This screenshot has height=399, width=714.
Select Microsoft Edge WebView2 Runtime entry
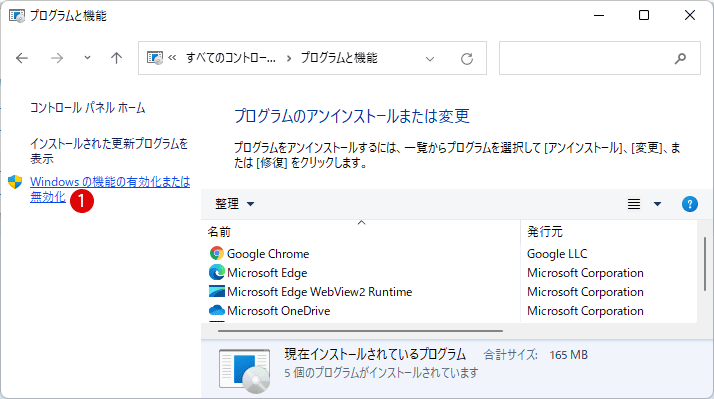(319, 292)
